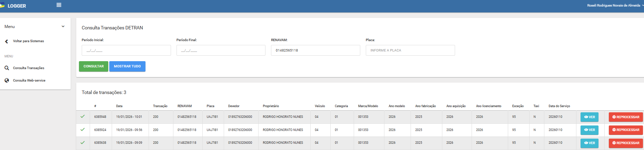The width and height of the screenshot is (644, 150).
Task: Click the RENAVAM input field
Action: (315, 50)
